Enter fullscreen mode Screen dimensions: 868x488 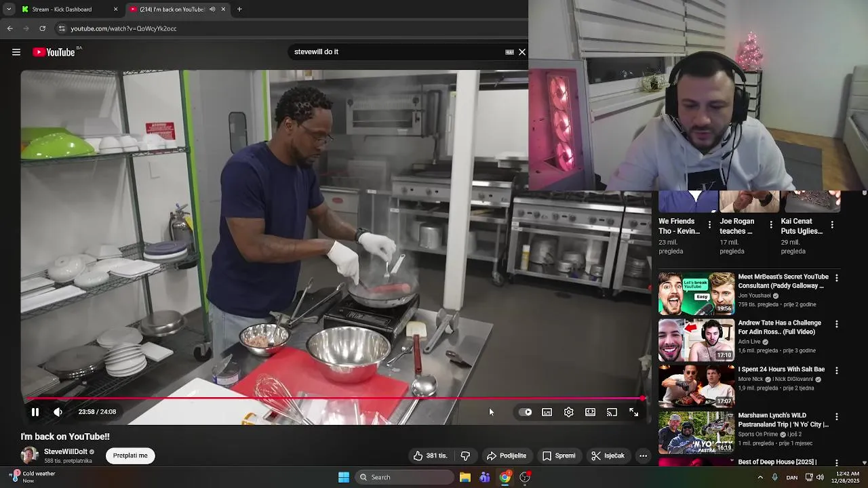pos(634,412)
